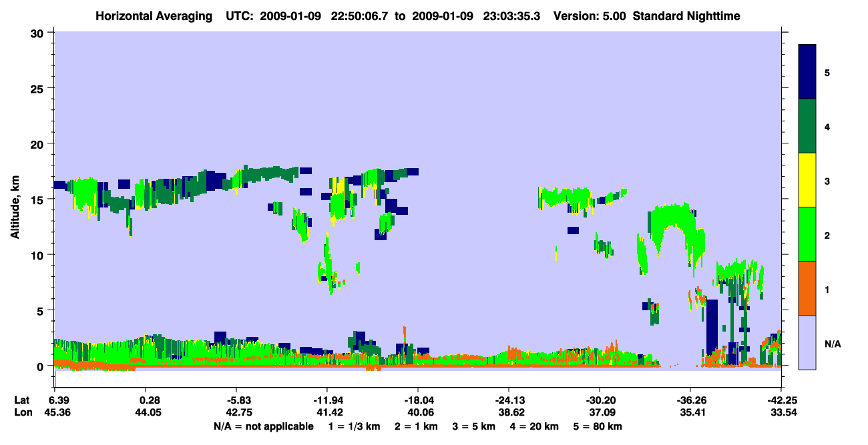The width and height of the screenshot is (868, 445).
Task: Click the 'Lon' row label
Action: (x=22, y=413)
